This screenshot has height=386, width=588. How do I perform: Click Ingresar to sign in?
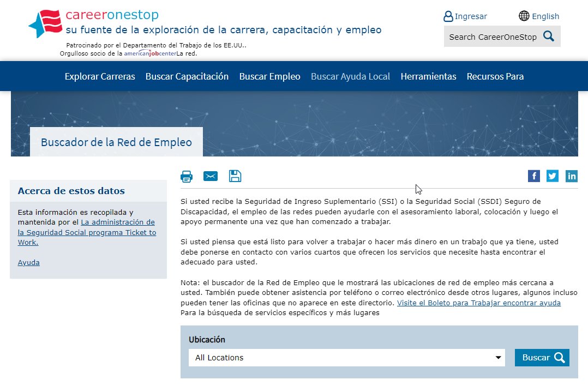coord(470,16)
